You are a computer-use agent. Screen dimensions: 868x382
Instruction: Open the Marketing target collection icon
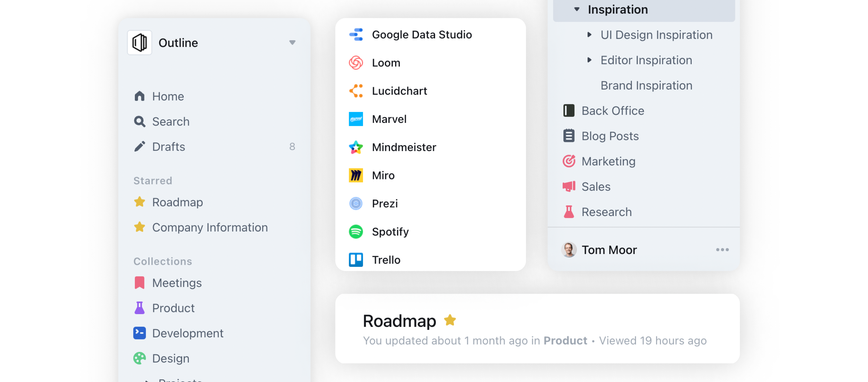click(x=569, y=161)
